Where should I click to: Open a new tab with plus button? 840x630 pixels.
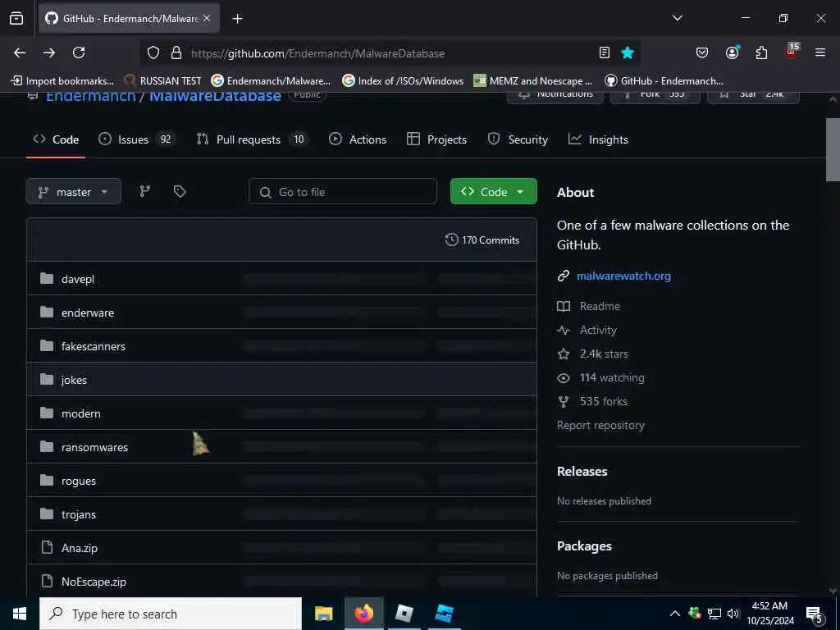[x=237, y=19]
